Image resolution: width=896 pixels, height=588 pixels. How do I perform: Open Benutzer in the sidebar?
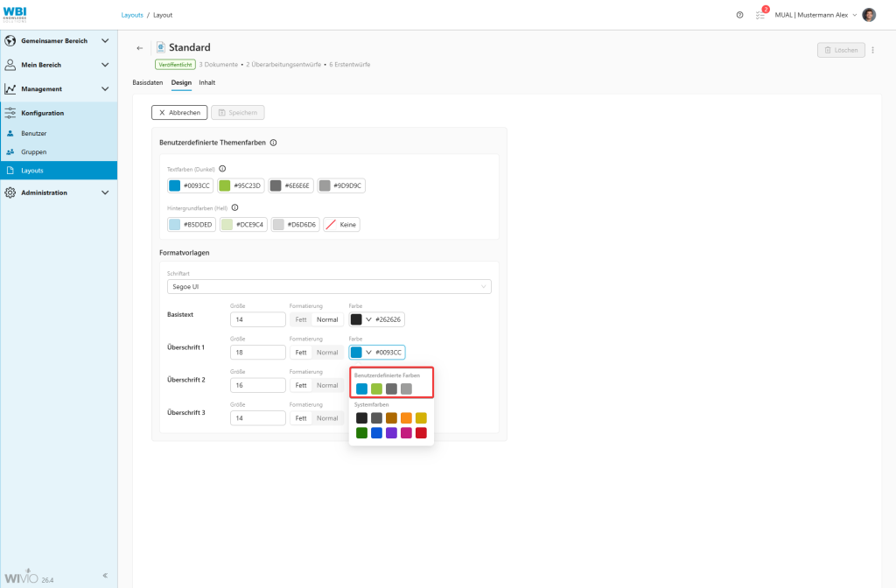pos(59,133)
